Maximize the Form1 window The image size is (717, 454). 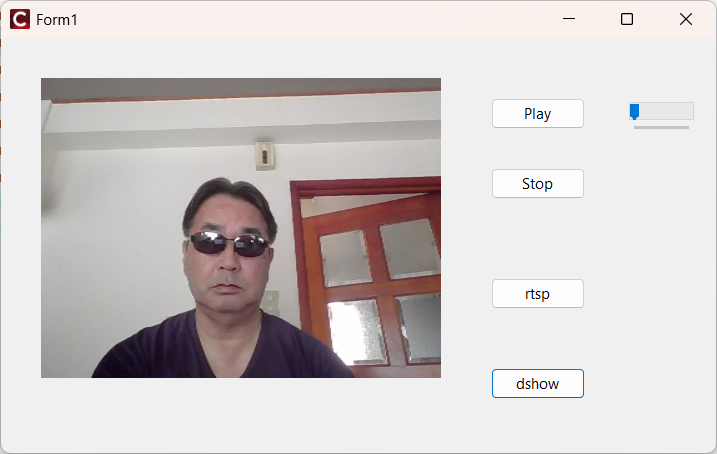coord(627,19)
